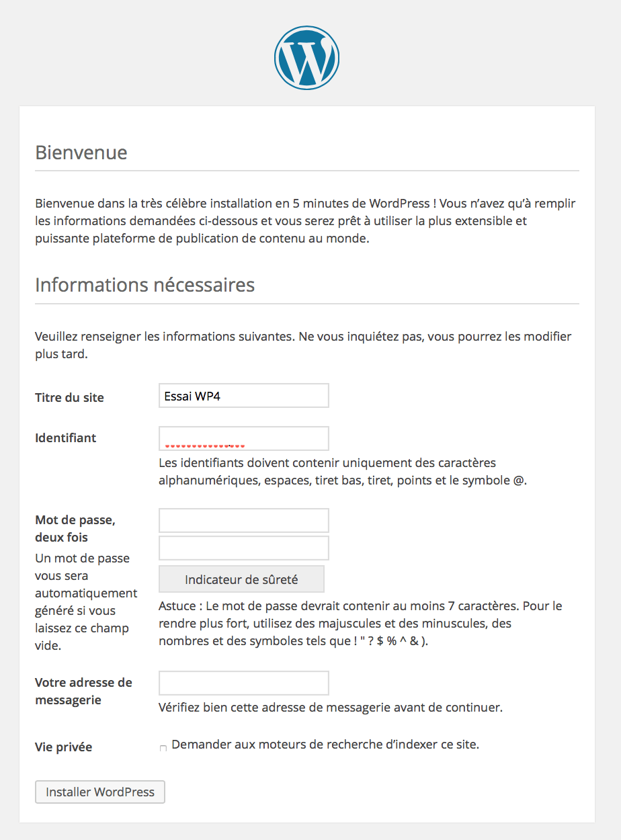Click the "Astuce" password tip text

[360, 623]
